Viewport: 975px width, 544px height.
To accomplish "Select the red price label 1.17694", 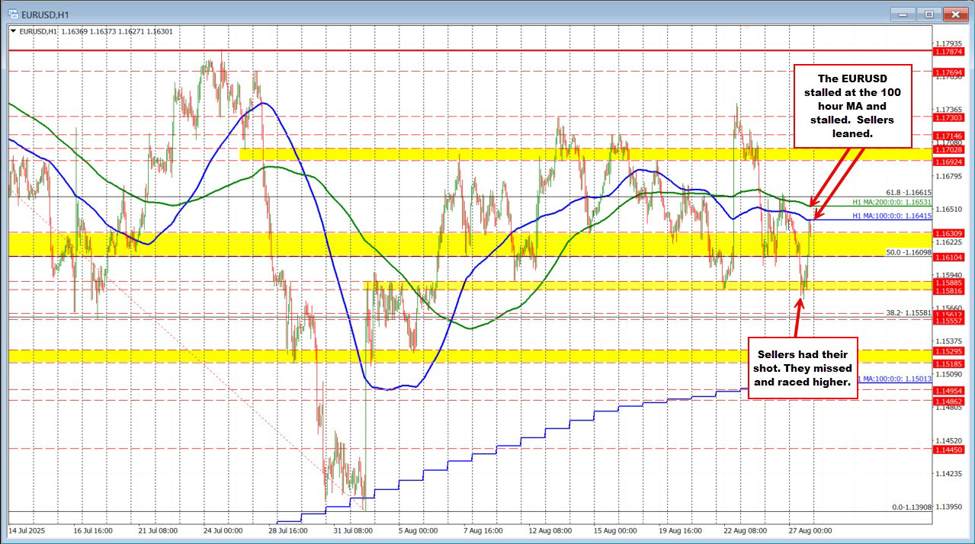I will [949, 72].
